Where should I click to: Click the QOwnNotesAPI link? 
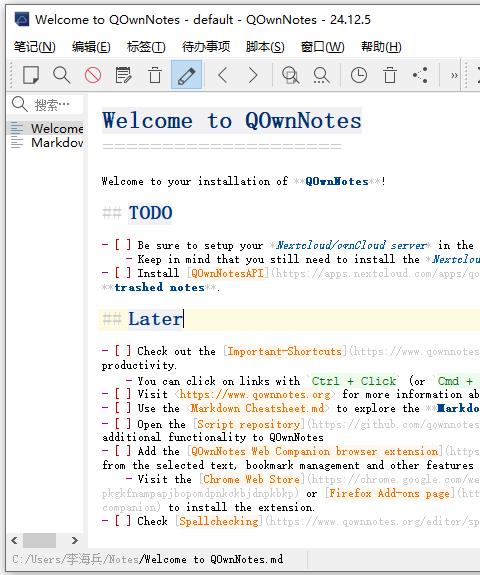click(227, 273)
